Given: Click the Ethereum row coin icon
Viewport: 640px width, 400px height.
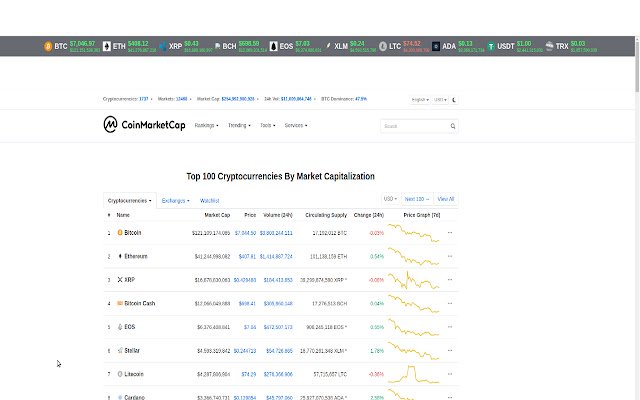Looking at the screenshot, I should click(120, 256).
